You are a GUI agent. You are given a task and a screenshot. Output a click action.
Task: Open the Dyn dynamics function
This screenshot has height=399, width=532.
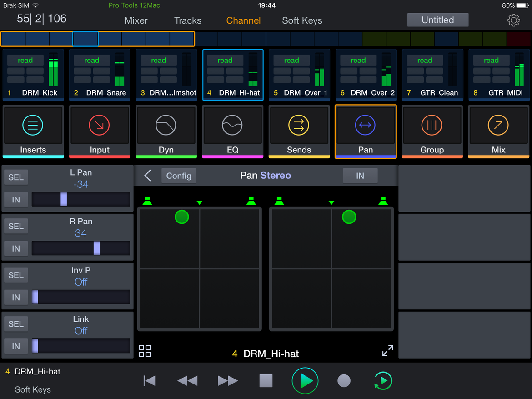pos(166,131)
